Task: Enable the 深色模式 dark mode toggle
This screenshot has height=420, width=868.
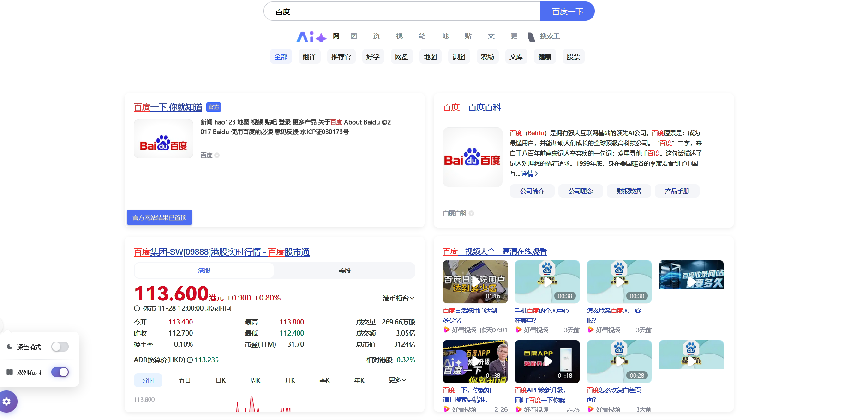Action: [60, 347]
